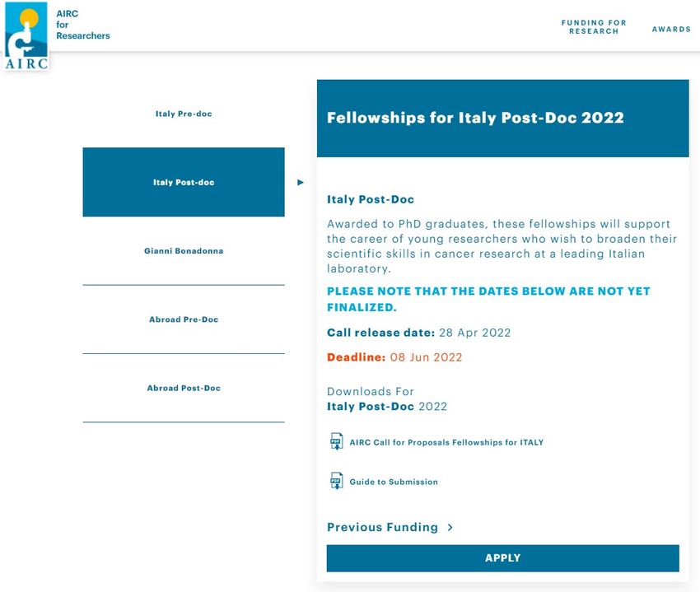Expand Previous Funding chevron arrow
The height and width of the screenshot is (592, 700).
[x=450, y=527]
